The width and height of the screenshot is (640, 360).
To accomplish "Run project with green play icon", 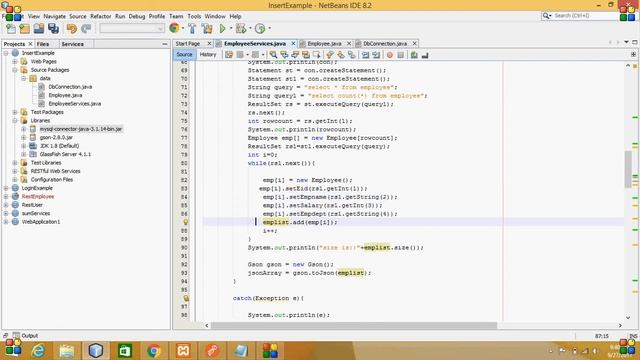I will click(222, 29).
